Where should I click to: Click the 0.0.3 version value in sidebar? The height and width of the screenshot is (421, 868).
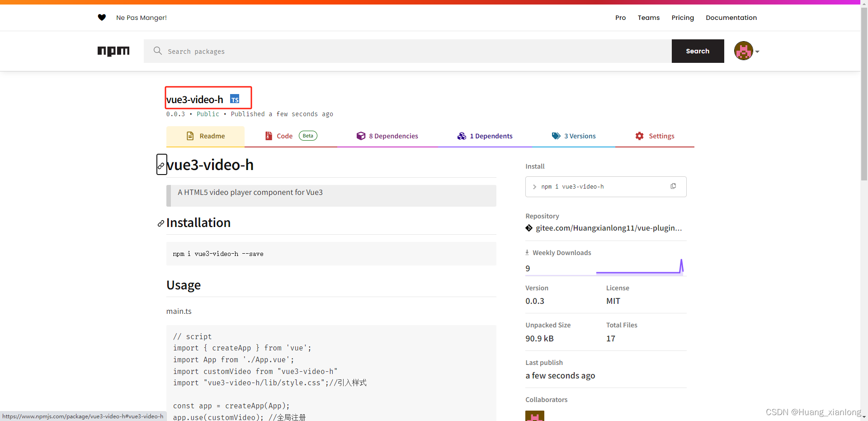535,301
